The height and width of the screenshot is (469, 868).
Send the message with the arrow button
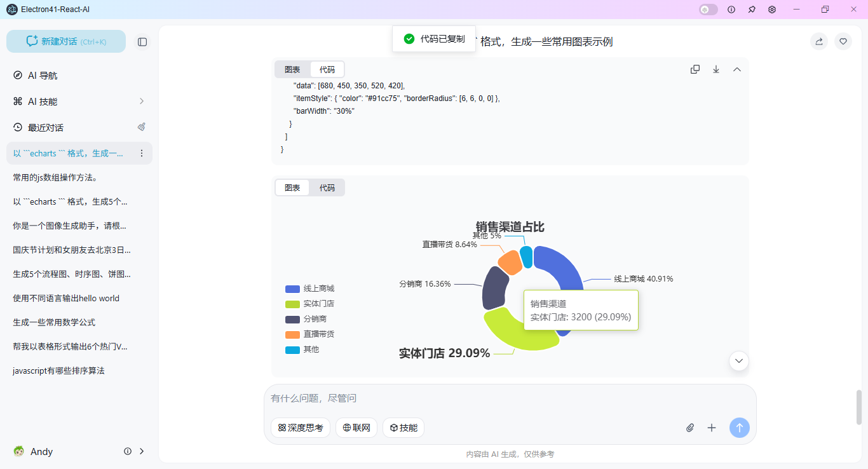point(740,428)
